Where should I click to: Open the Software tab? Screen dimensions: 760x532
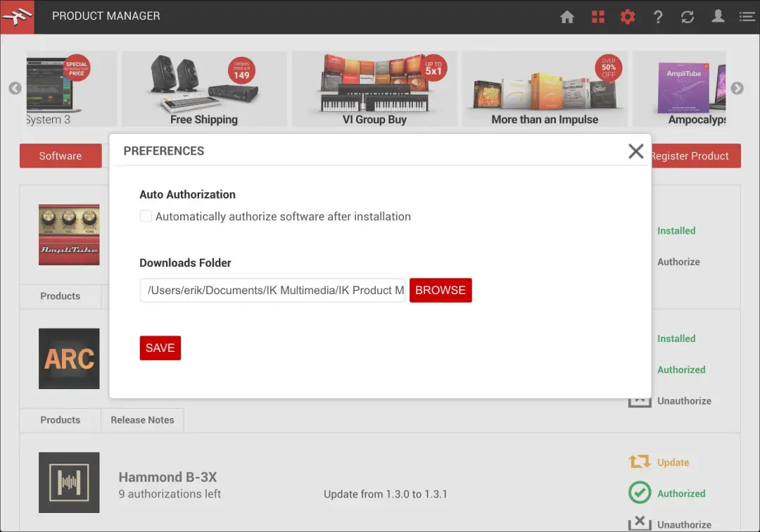[x=61, y=156]
